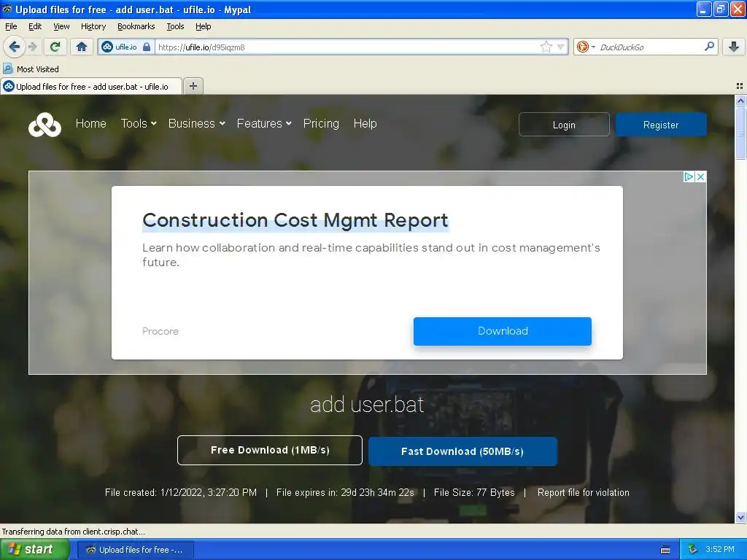Click the Windows Start button

(x=34, y=549)
